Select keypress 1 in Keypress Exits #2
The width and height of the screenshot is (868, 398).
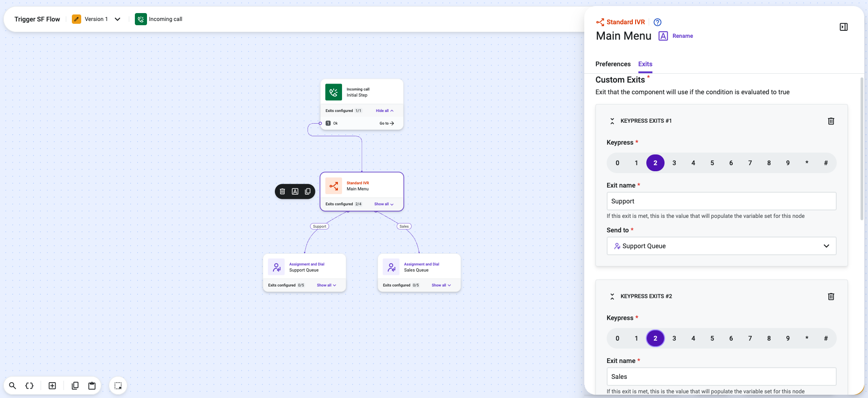tap(637, 338)
